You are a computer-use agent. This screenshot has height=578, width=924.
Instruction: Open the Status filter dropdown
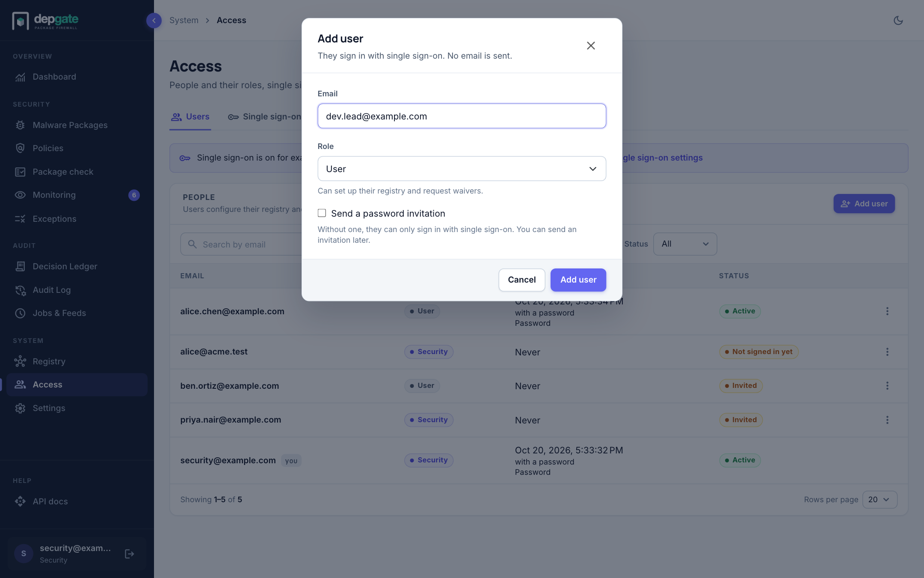point(685,244)
